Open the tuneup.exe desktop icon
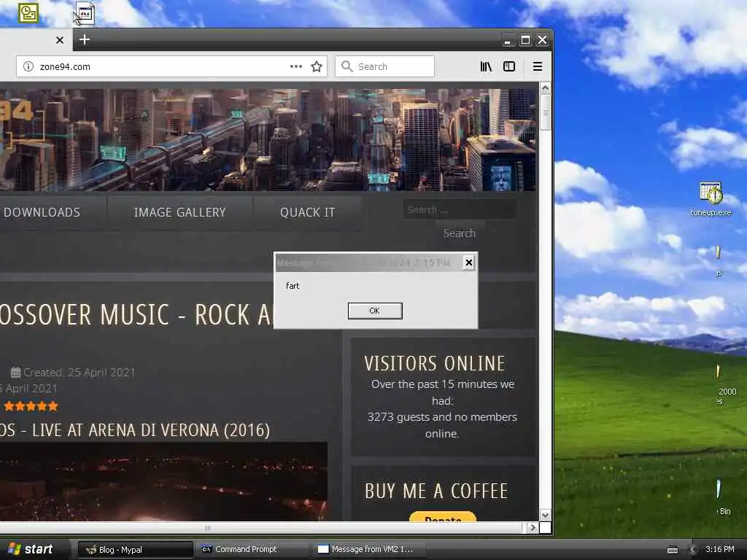 point(711,199)
